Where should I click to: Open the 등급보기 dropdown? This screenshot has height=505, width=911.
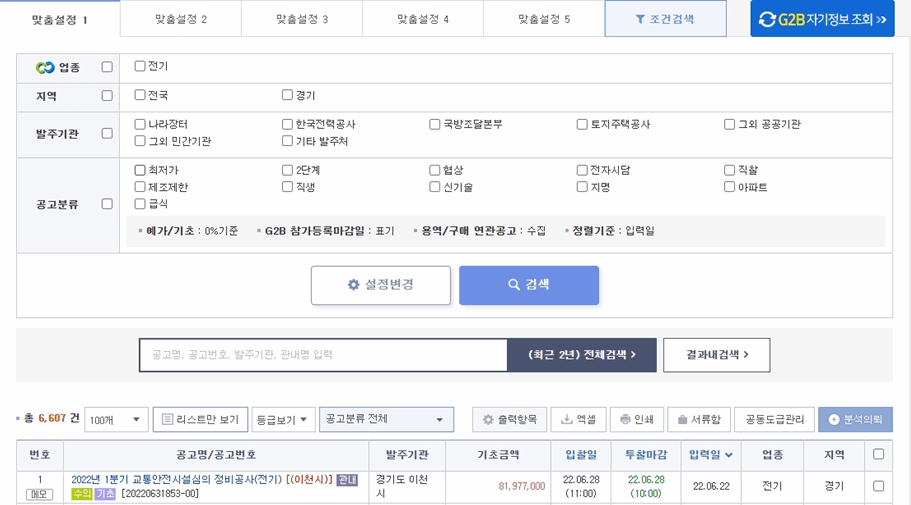283,420
